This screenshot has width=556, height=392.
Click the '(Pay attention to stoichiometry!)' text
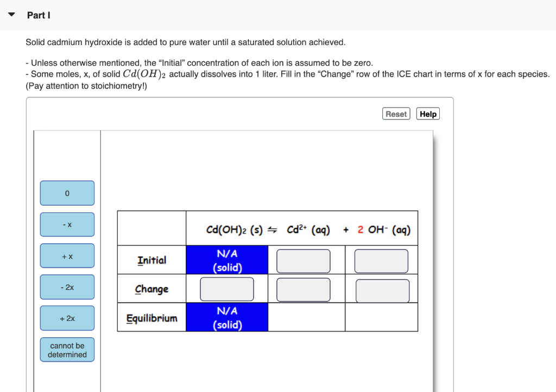(86, 86)
